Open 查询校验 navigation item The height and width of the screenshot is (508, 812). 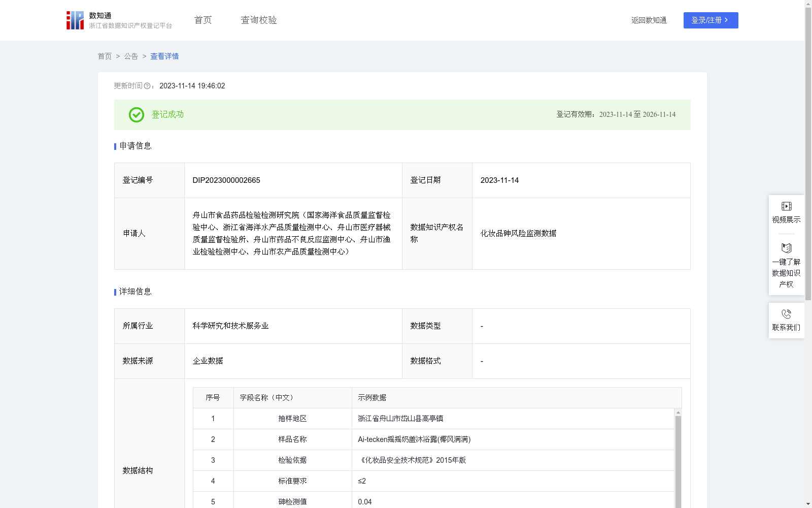point(259,20)
